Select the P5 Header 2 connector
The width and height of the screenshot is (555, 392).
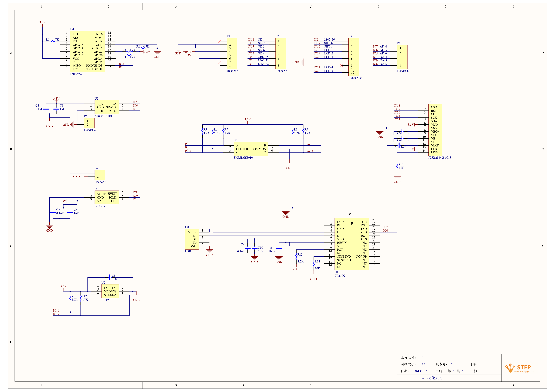point(89,123)
